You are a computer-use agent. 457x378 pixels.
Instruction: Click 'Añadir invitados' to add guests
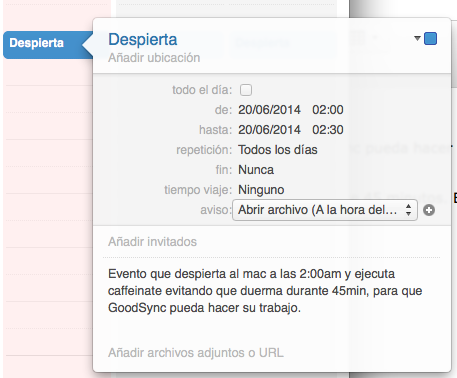[152, 242]
